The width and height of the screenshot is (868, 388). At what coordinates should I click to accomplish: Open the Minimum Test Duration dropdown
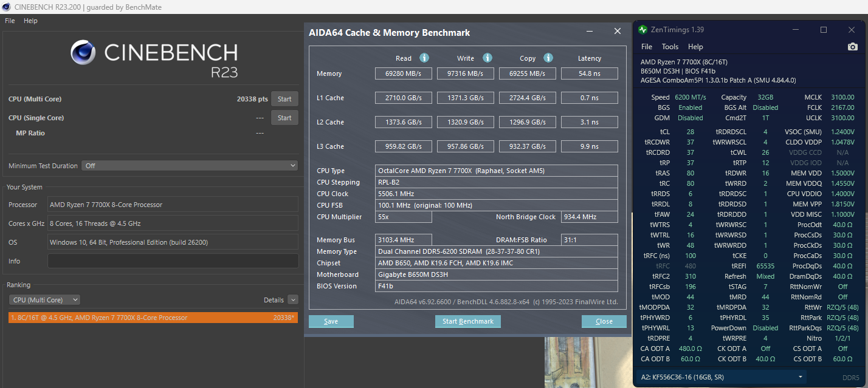pyautogui.click(x=190, y=165)
